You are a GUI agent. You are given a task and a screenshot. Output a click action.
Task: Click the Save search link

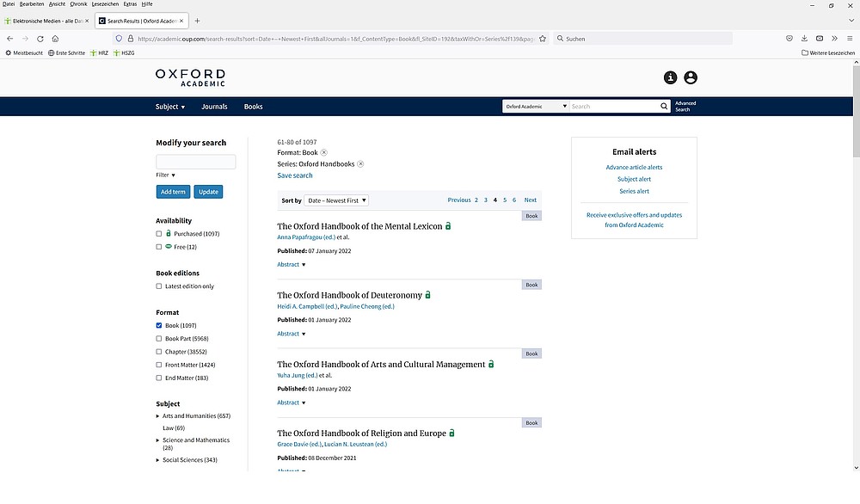pos(295,175)
